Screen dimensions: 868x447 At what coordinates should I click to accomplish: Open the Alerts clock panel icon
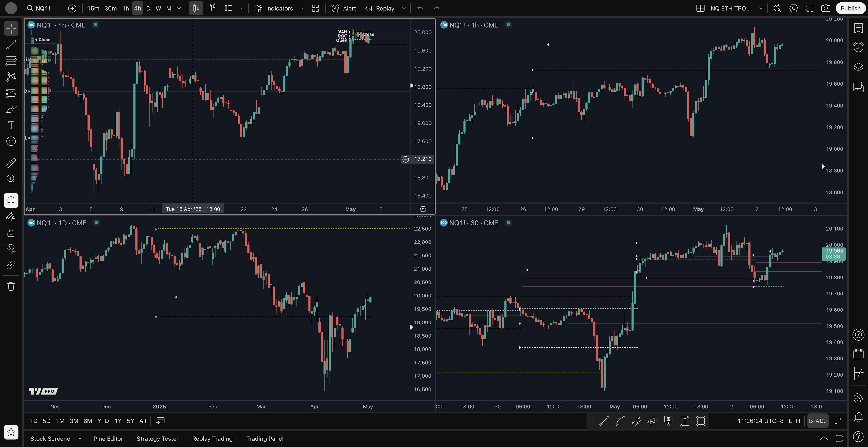pyautogui.click(x=858, y=47)
